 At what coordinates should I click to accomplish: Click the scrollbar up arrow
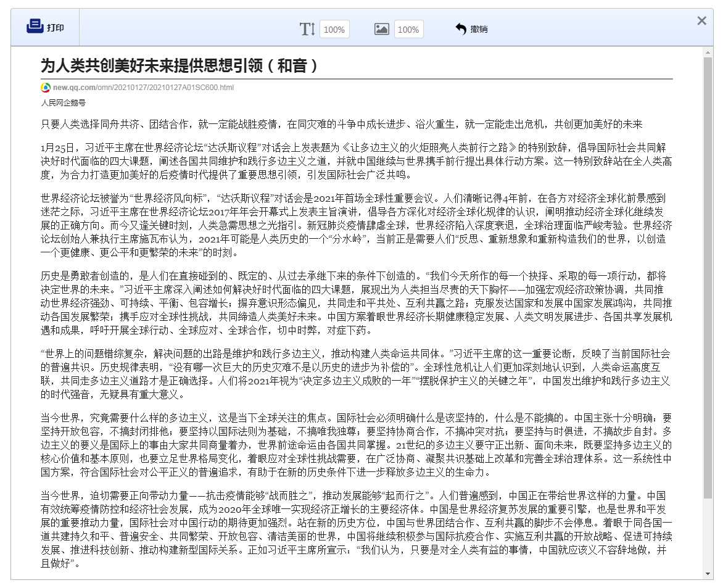pos(708,53)
